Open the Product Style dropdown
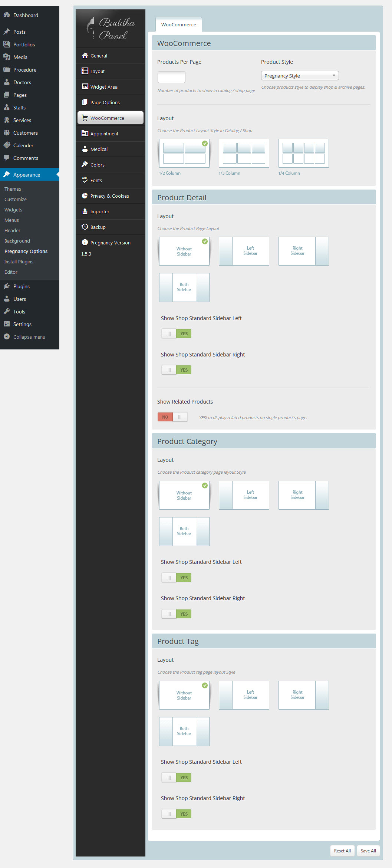The height and width of the screenshot is (868, 392). click(300, 76)
